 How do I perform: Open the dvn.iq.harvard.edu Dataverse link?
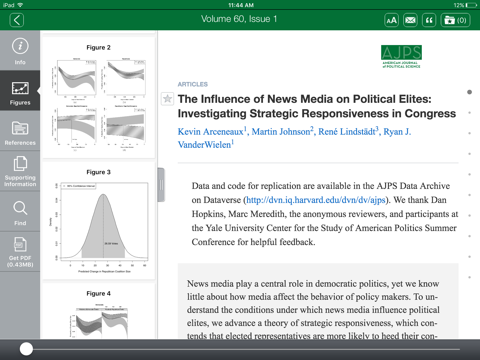(x=316, y=200)
